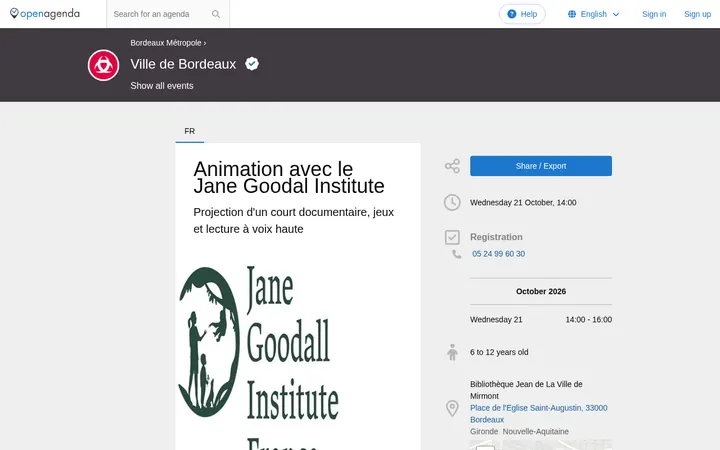Select the Gironde region text

click(x=484, y=432)
